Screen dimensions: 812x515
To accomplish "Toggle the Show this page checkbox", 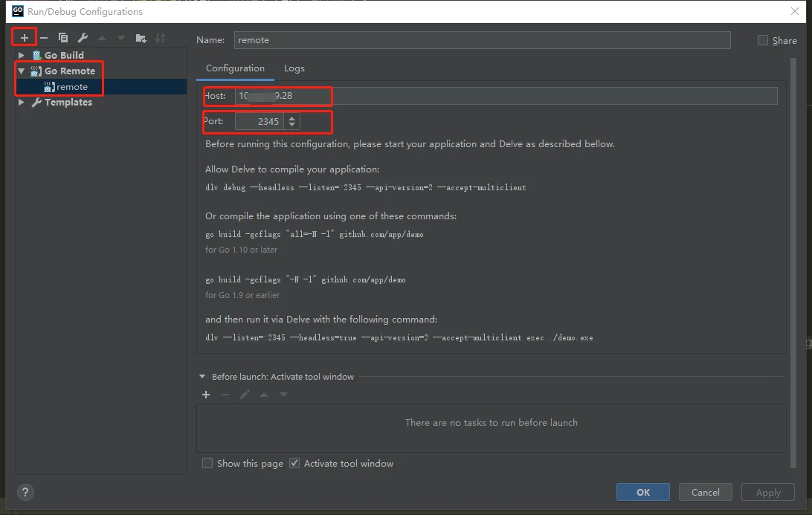I will point(207,463).
